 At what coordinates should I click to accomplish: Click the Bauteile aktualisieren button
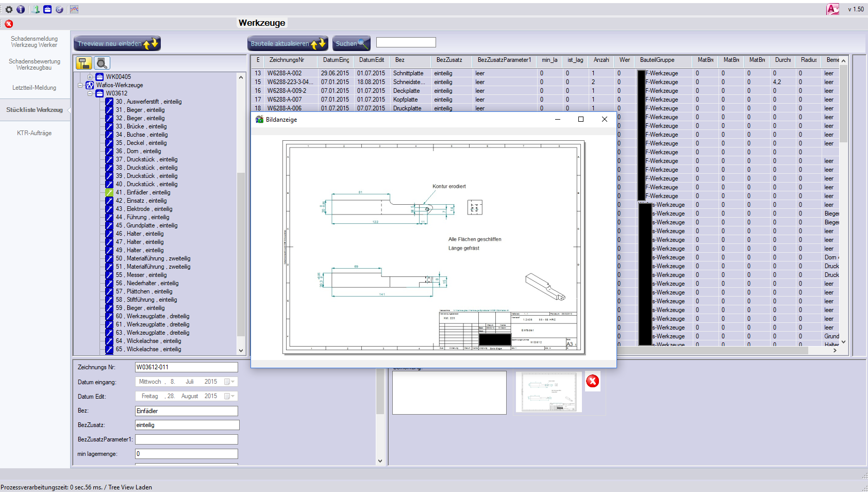[x=288, y=44]
